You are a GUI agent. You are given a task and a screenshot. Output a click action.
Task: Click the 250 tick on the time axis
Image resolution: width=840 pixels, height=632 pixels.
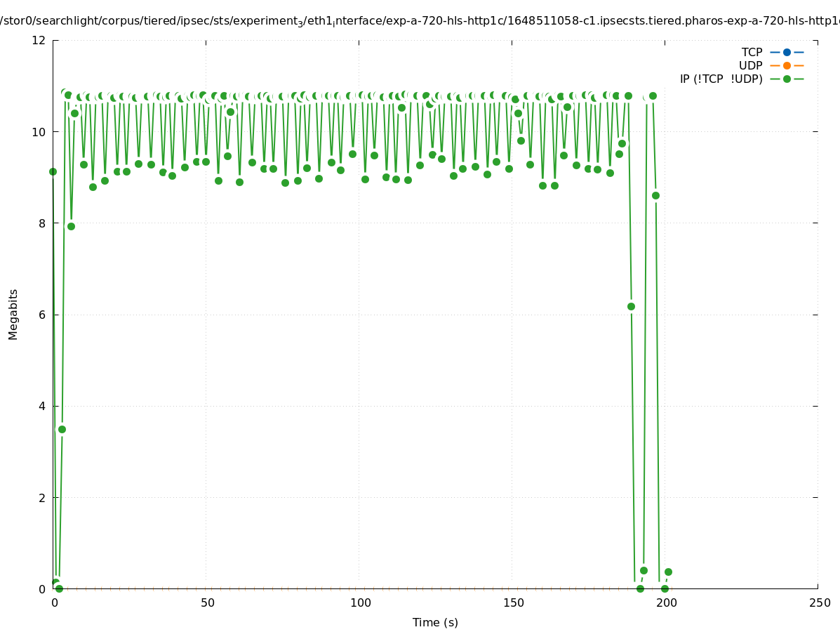(x=819, y=603)
